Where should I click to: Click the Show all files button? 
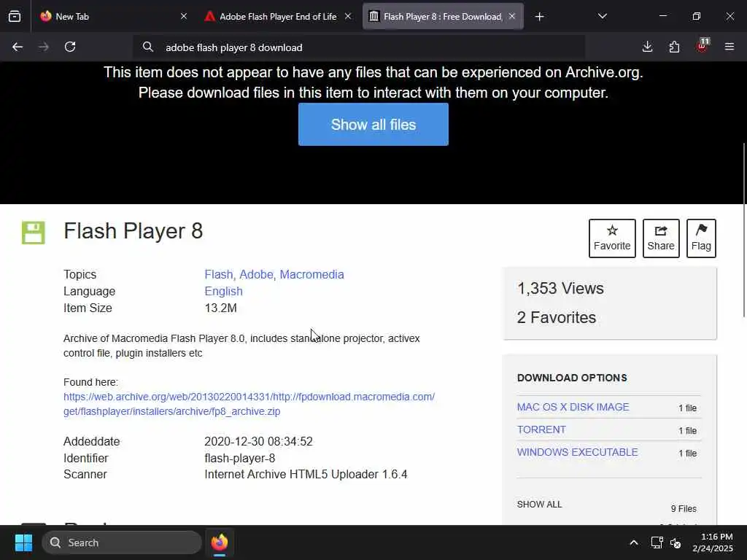pos(373,124)
